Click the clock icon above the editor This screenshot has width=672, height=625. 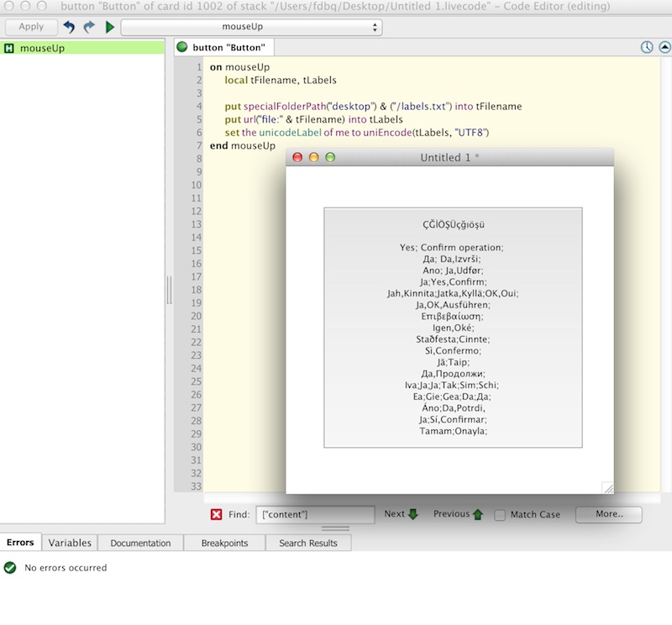646,48
